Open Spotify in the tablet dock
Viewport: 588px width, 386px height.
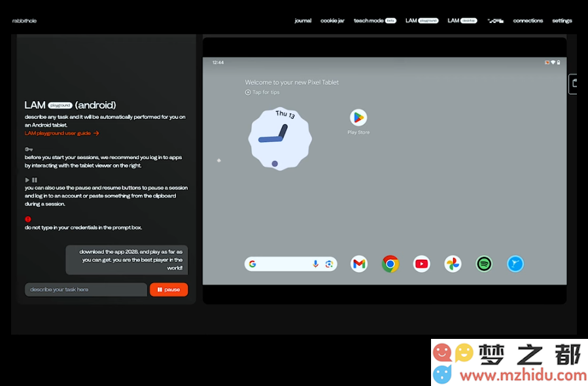click(484, 264)
